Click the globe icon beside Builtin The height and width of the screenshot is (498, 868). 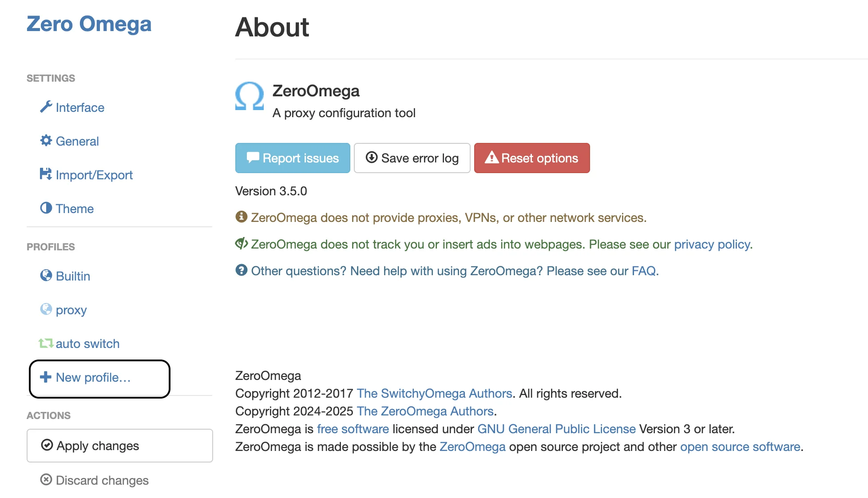coord(46,276)
